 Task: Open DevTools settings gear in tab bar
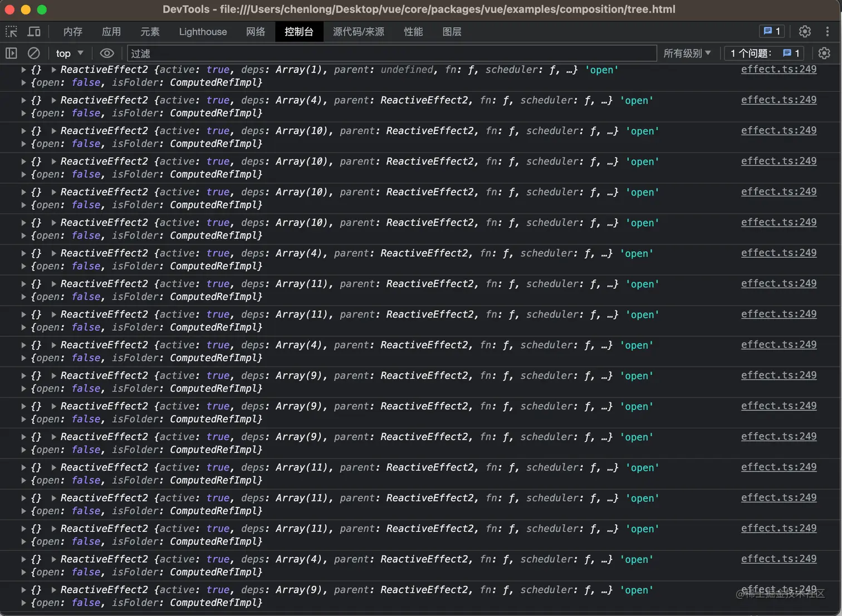click(805, 32)
